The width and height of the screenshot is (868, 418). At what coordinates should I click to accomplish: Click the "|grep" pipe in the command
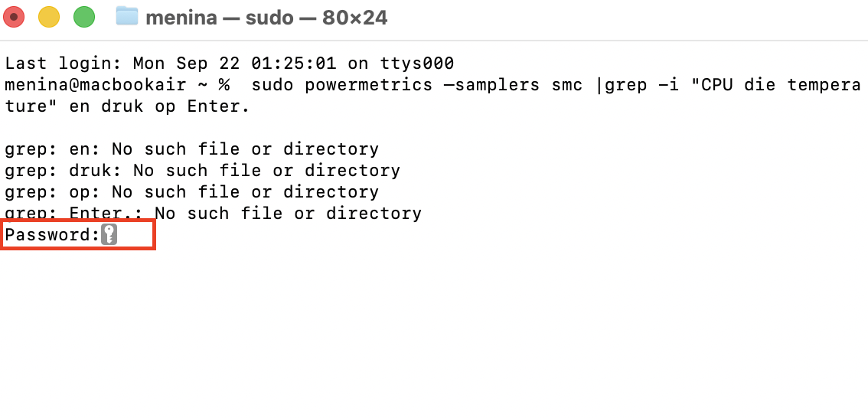coord(620,85)
